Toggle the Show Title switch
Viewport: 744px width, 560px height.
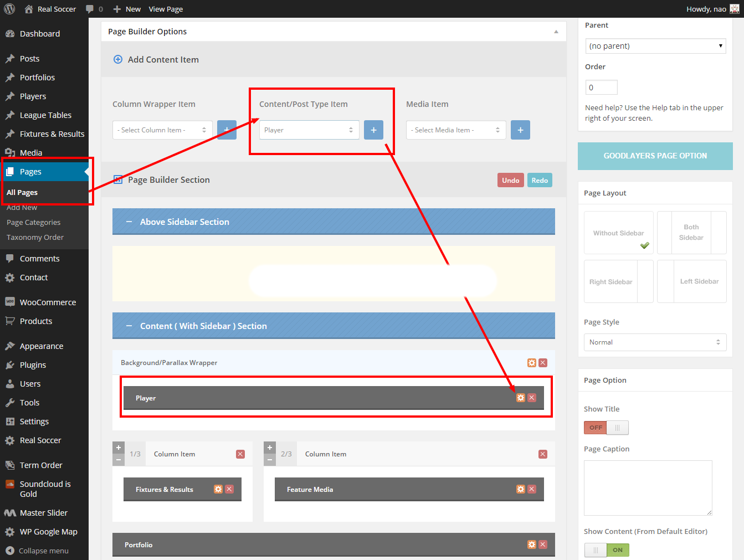point(606,428)
